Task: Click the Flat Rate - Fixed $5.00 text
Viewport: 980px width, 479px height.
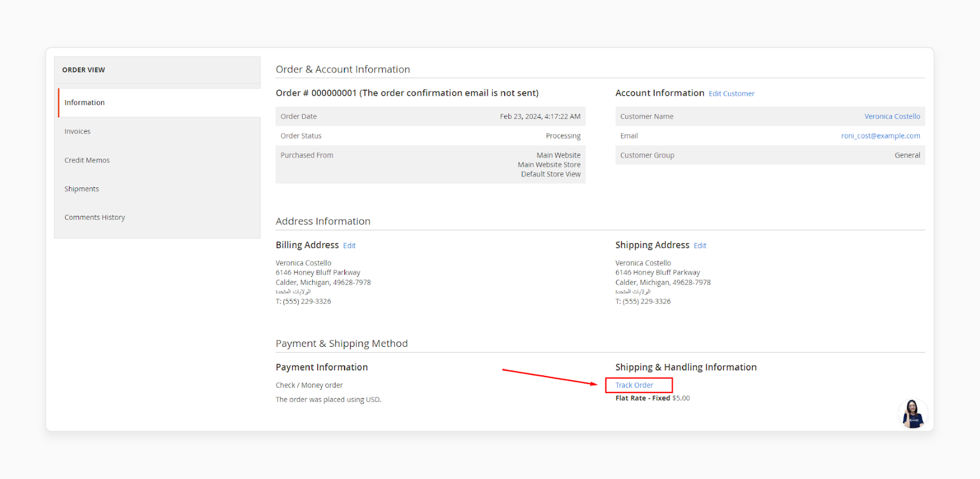Action: pyautogui.click(x=652, y=398)
